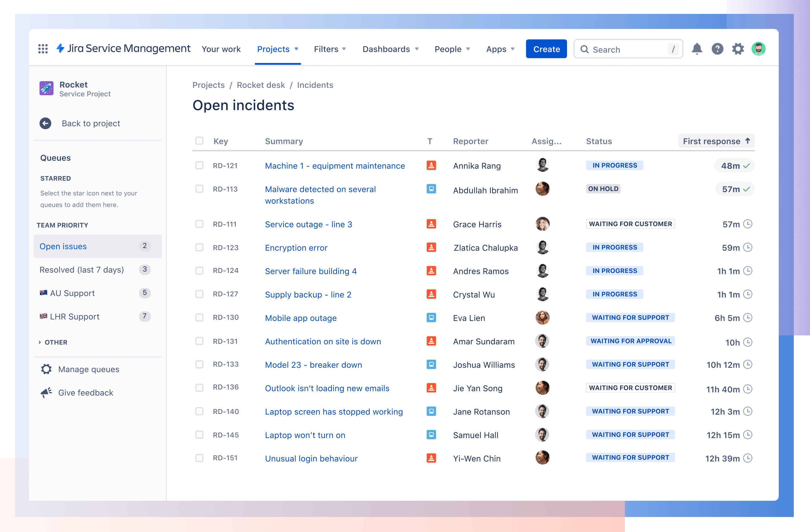Toggle the select-all checkbox in header
Image resolution: width=810 pixels, height=532 pixels.
click(x=199, y=141)
